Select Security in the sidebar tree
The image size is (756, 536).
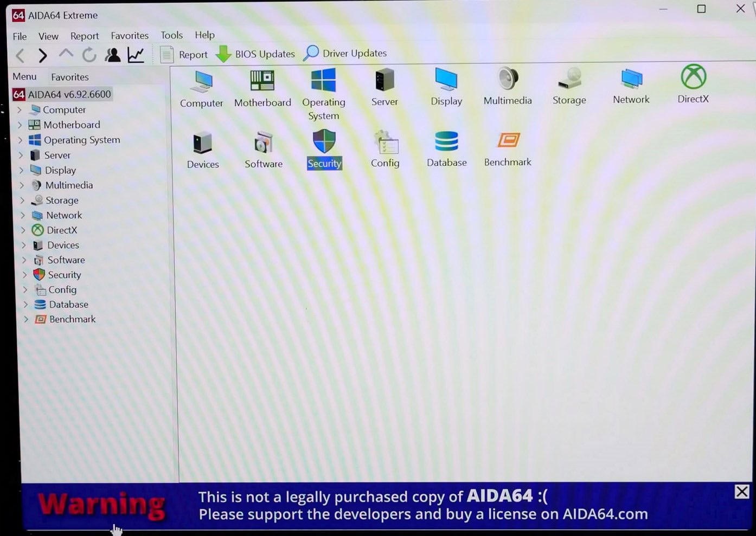pyautogui.click(x=64, y=275)
